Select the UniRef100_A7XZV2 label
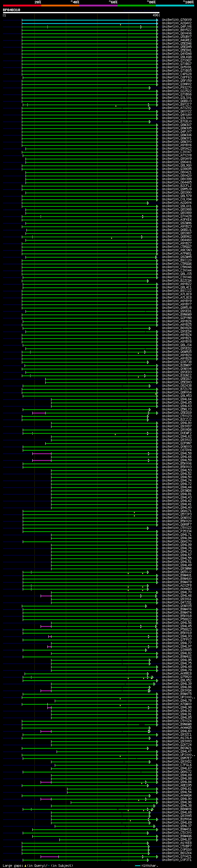This screenshot has height=868, width=197. point(177,108)
